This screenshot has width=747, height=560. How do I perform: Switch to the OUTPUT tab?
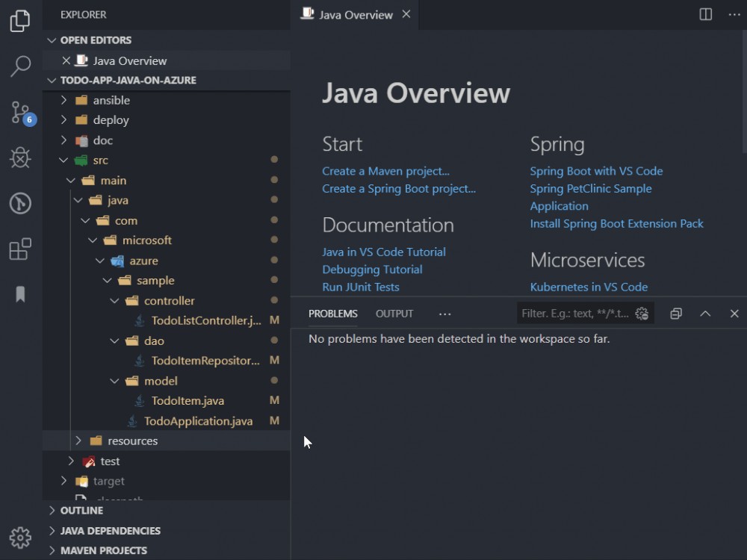coord(394,314)
